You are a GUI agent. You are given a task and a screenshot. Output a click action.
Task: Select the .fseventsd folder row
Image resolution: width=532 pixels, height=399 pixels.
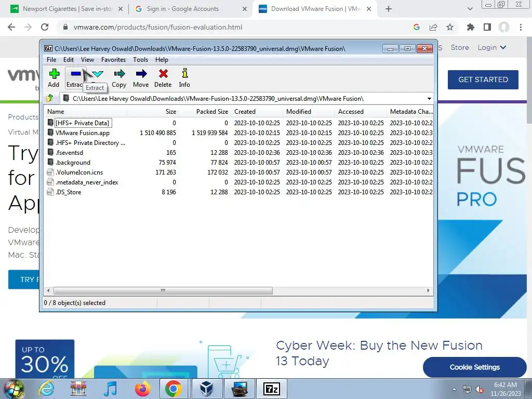click(x=69, y=153)
